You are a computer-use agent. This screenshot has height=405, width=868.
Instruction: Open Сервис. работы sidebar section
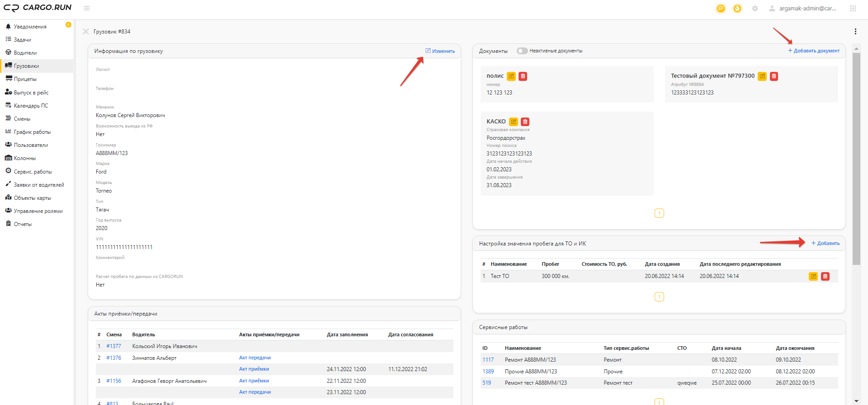pyautogui.click(x=33, y=172)
